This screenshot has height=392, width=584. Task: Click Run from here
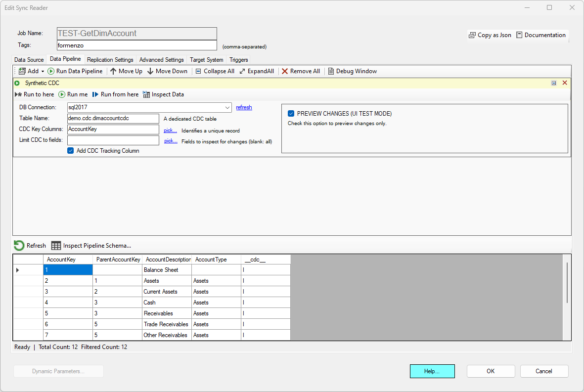point(115,94)
